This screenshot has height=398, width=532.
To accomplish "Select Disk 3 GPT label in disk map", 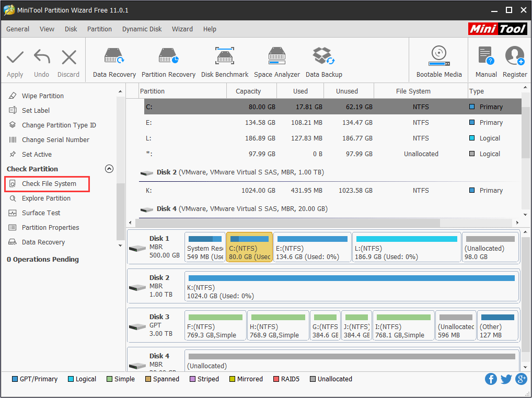I will click(x=155, y=325).
